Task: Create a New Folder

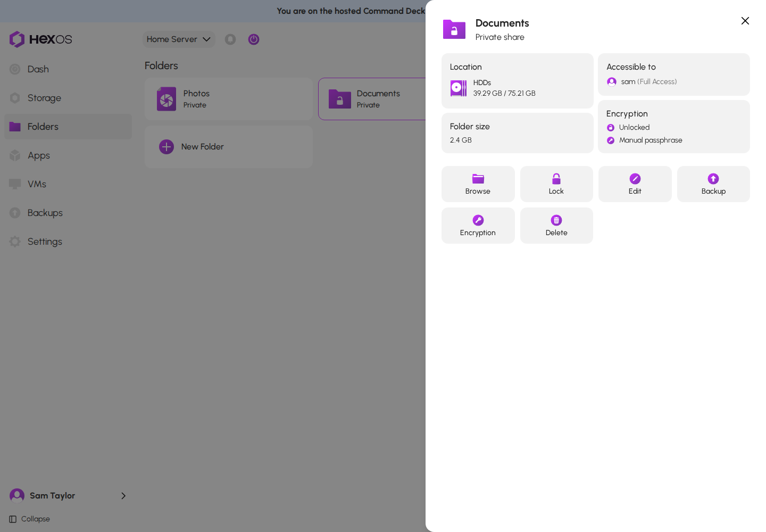Action: point(229,147)
